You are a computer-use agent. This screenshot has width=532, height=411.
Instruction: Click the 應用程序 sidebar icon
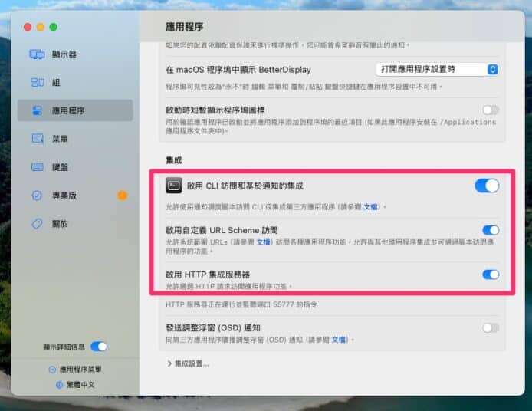37,110
